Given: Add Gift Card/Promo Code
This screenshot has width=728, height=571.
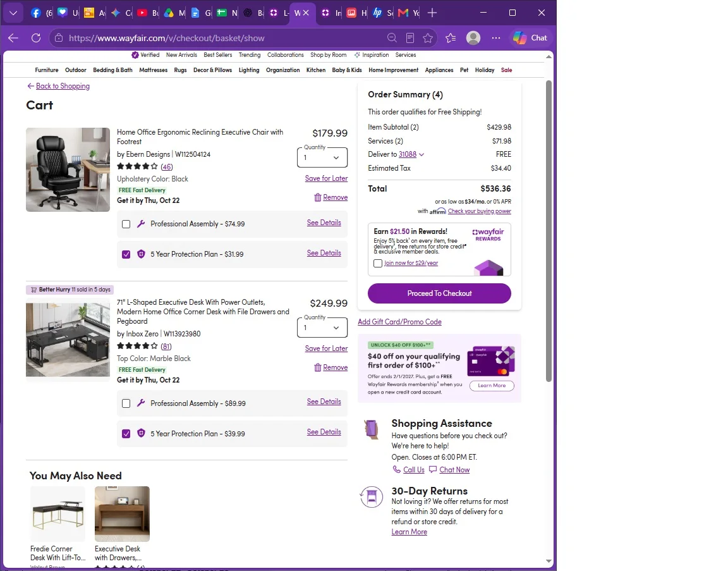Looking at the screenshot, I should [x=399, y=322].
